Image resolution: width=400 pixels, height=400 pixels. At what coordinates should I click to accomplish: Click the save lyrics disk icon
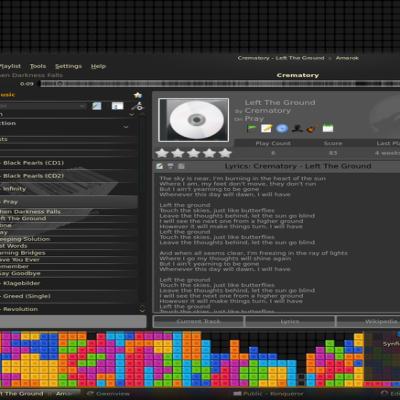point(170,166)
